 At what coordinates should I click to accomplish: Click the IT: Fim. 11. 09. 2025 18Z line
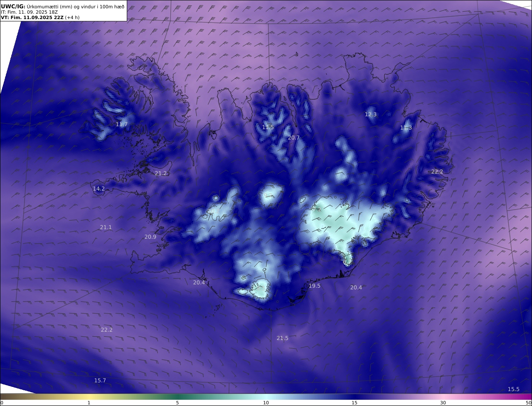coord(30,12)
